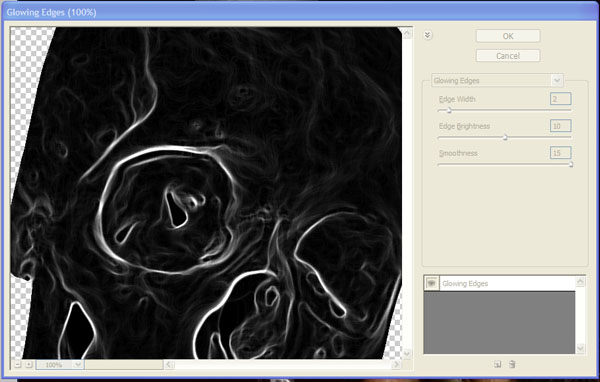The image size is (600, 382).
Task: Hide Glowing Edges effect layer eye
Action: coord(432,283)
